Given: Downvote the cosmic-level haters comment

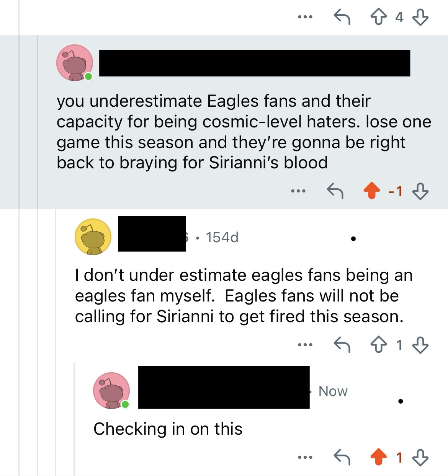Looking at the screenshot, I should point(420,191).
